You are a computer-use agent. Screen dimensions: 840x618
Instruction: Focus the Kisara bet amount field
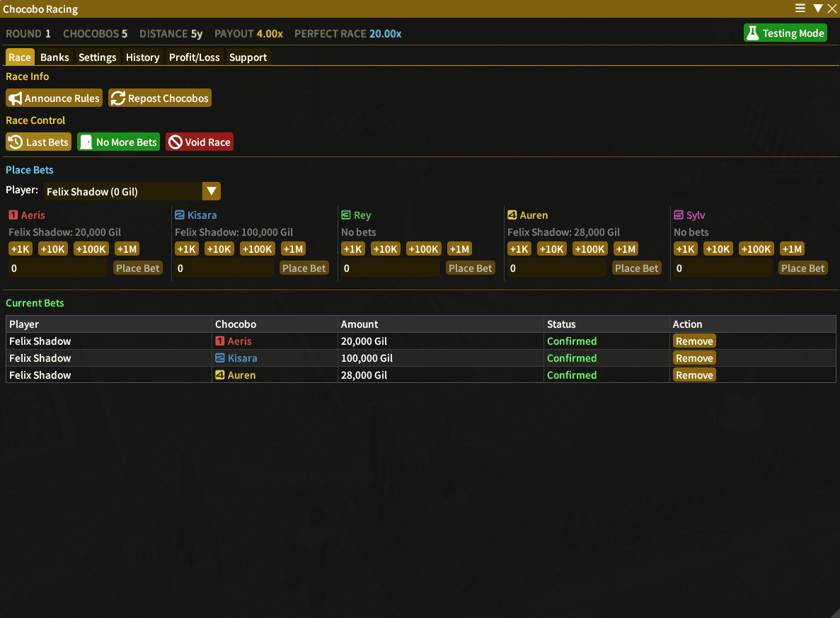[224, 268]
